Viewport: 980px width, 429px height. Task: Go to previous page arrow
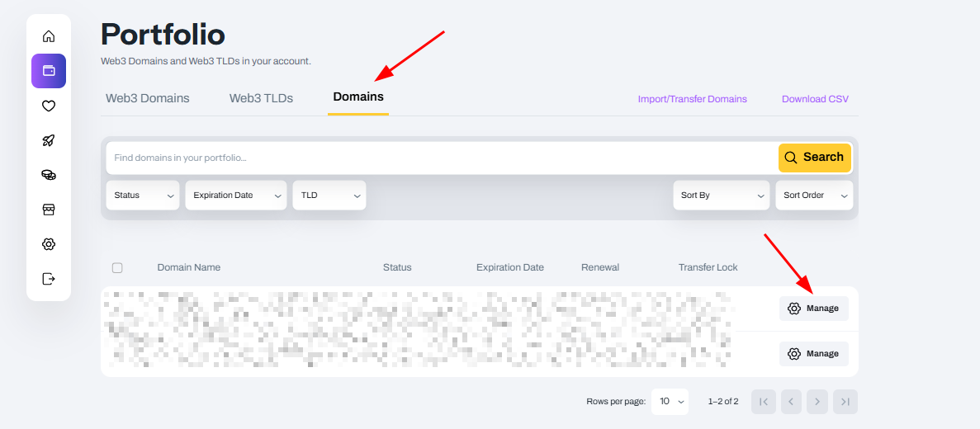pos(791,402)
